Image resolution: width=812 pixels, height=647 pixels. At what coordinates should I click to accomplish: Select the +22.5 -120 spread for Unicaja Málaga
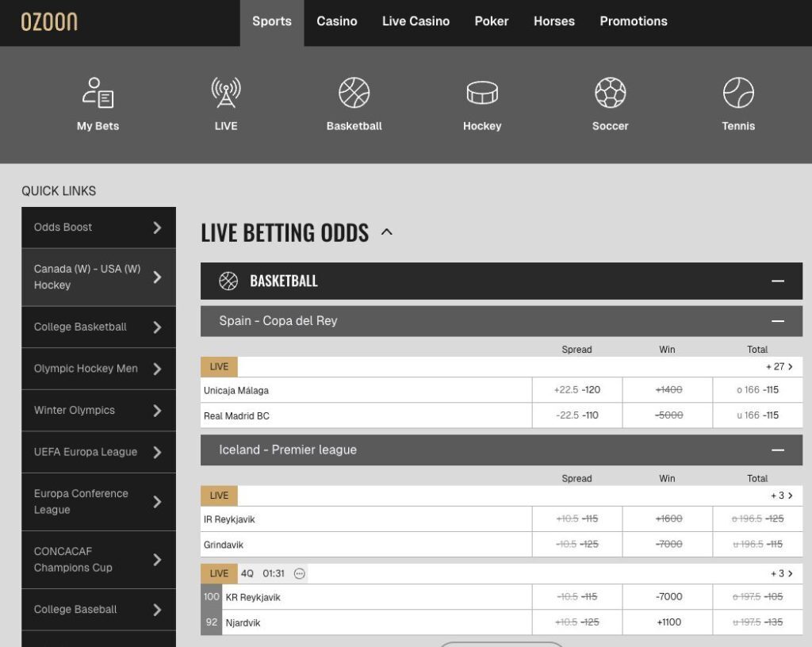pos(576,389)
